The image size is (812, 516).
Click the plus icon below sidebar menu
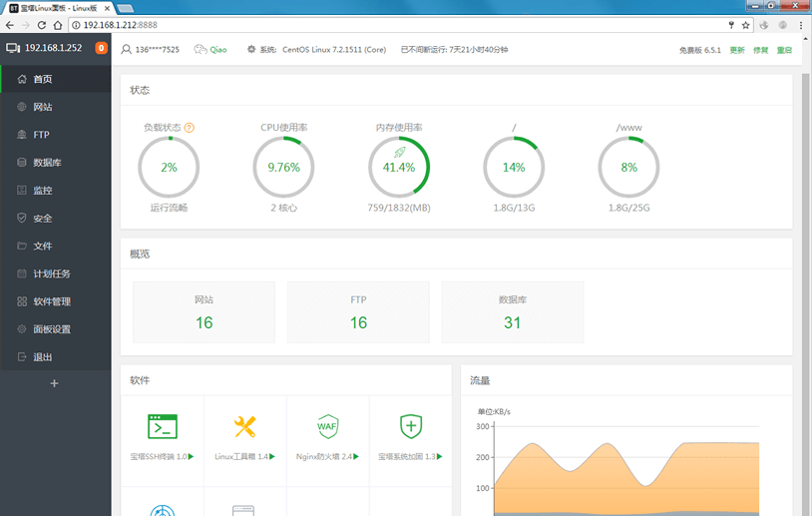point(55,383)
